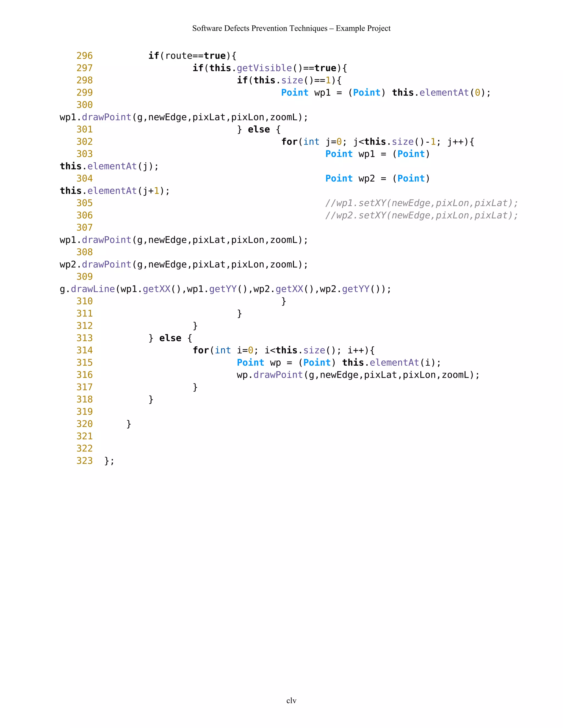The width and height of the screenshot is (563, 728).
Task: Click 'for(int i=0; i<this.size(); i++){' loop
Action: click(x=284, y=350)
